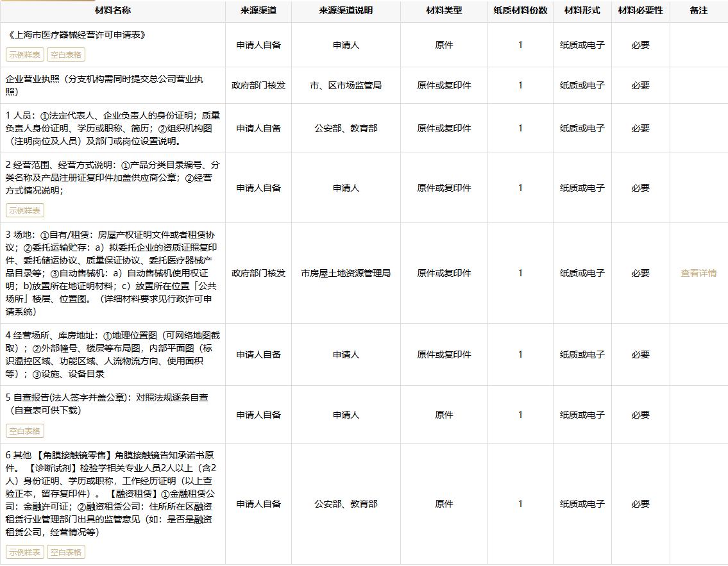
Task: Click 原件或复印件 in 企业营业执照 row
Action: coord(444,85)
